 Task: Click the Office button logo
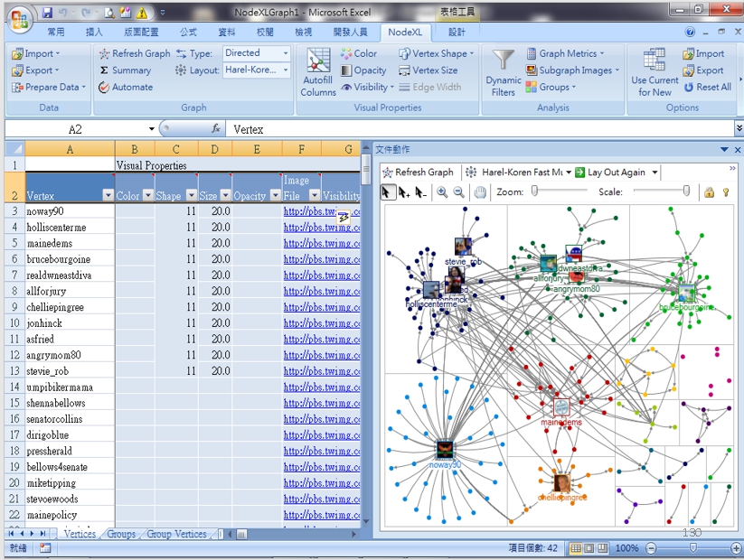click(20, 20)
